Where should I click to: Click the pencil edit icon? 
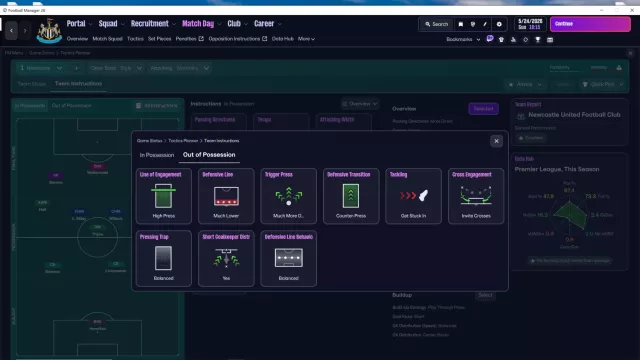(x=485, y=24)
